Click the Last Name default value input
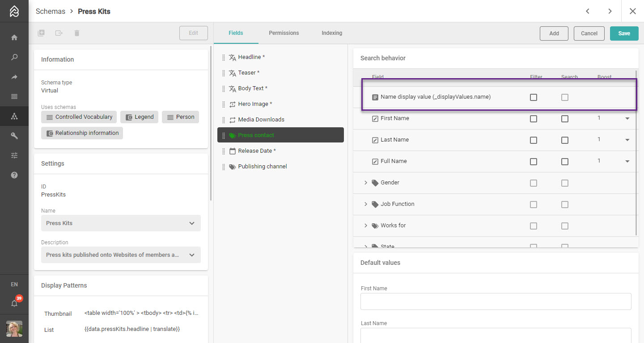 coord(496,335)
